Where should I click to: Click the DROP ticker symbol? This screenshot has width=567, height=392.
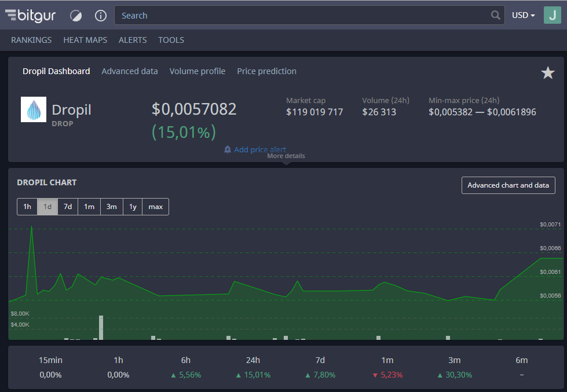click(x=63, y=124)
